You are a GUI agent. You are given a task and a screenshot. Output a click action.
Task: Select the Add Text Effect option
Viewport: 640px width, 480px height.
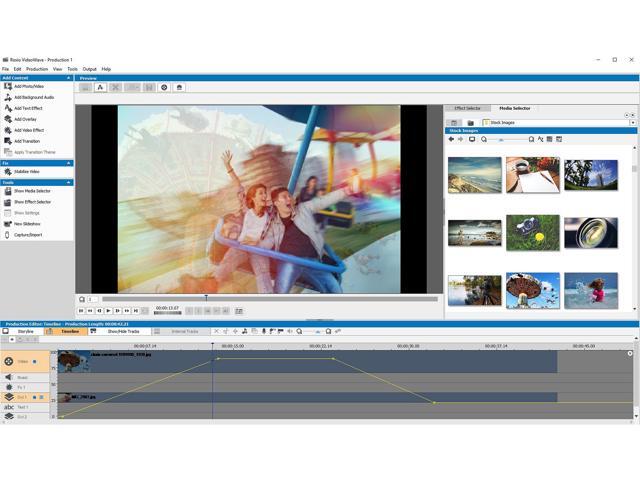point(28,108)
